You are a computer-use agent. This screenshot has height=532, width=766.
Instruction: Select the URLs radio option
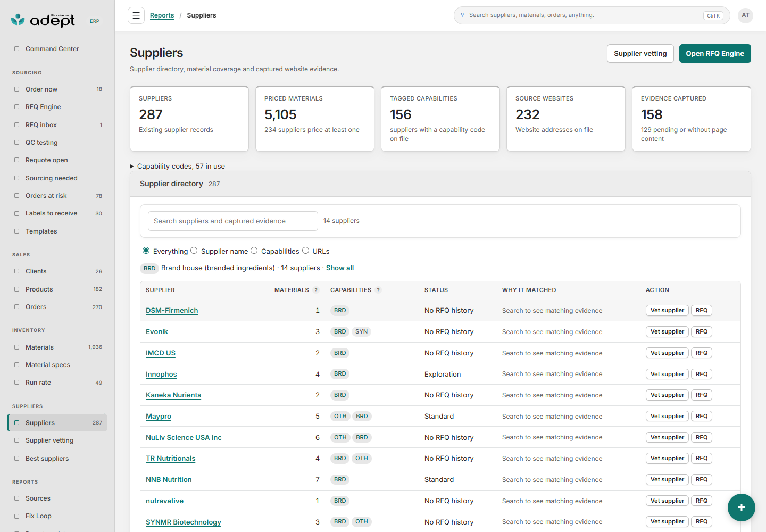pos(305,251)
